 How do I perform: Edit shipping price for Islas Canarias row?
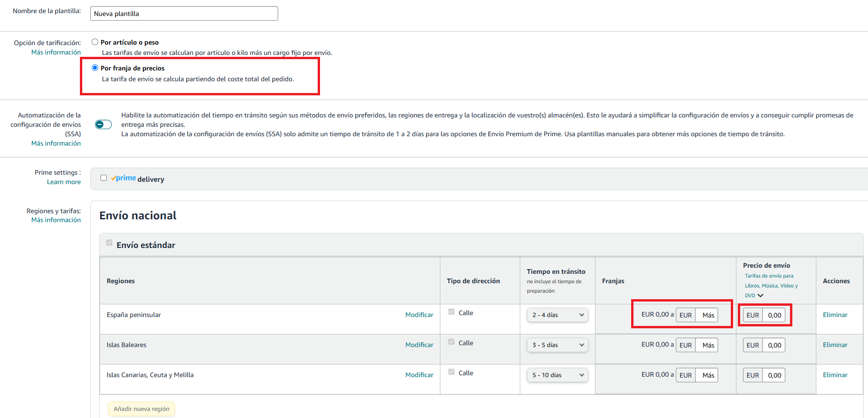774,375
